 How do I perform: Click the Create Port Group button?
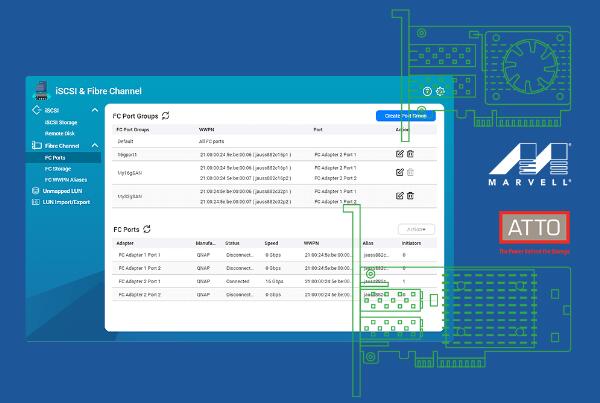click(x=406, y=116)
